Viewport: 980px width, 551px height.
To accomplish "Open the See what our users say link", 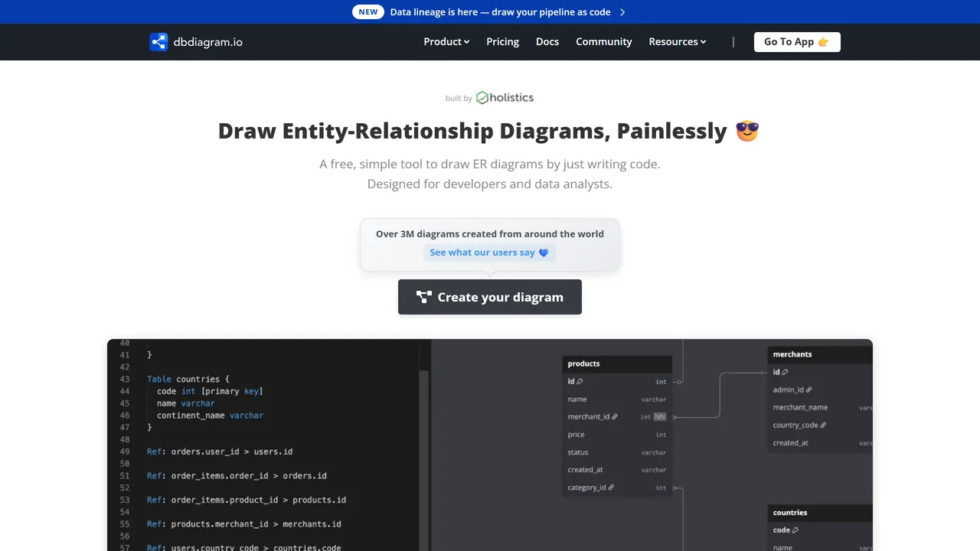I will [489, 253].
